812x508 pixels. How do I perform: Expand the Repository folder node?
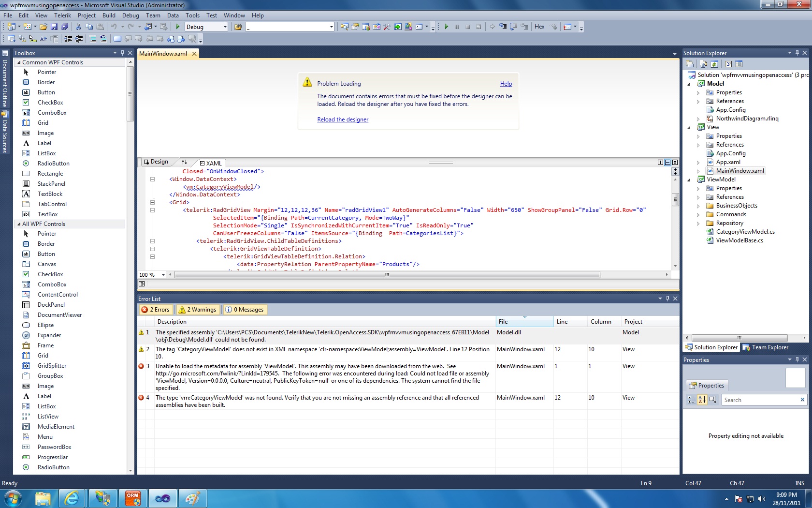coord(698,224)
